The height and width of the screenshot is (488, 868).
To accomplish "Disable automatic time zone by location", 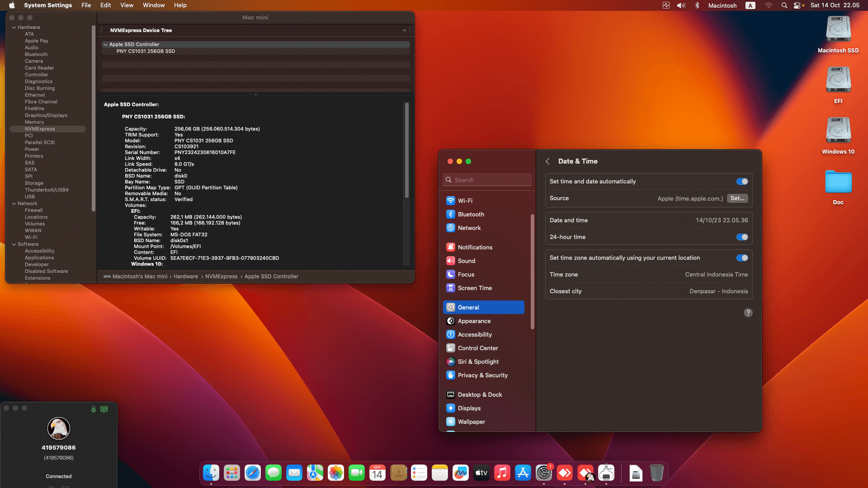I will pyautogui.click(x=742, y=258).
